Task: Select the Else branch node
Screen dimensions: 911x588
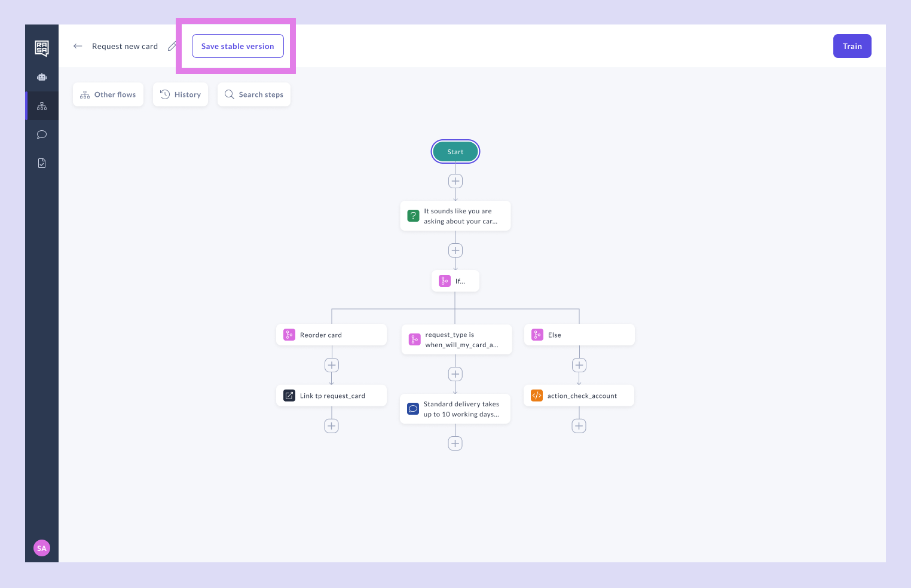Action: (579, 335)
